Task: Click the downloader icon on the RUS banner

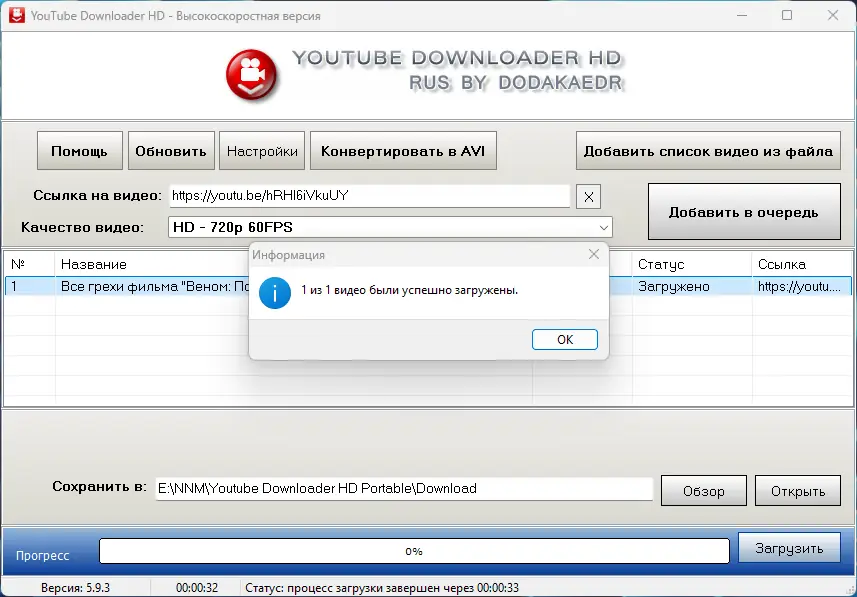Action: 249,75
